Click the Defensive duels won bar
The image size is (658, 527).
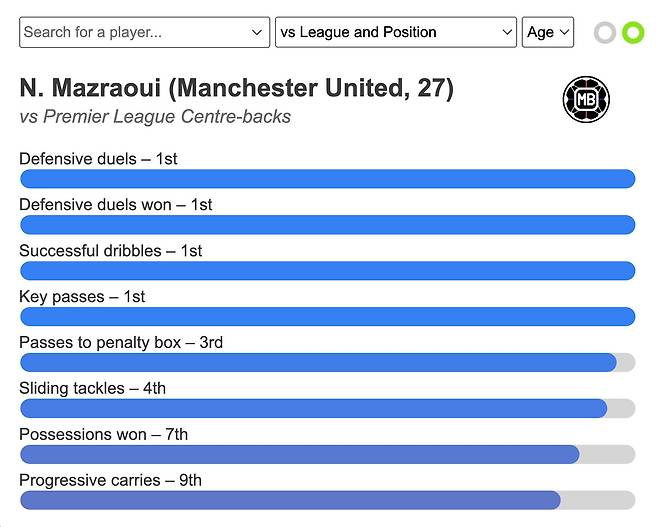pos(327,225)
